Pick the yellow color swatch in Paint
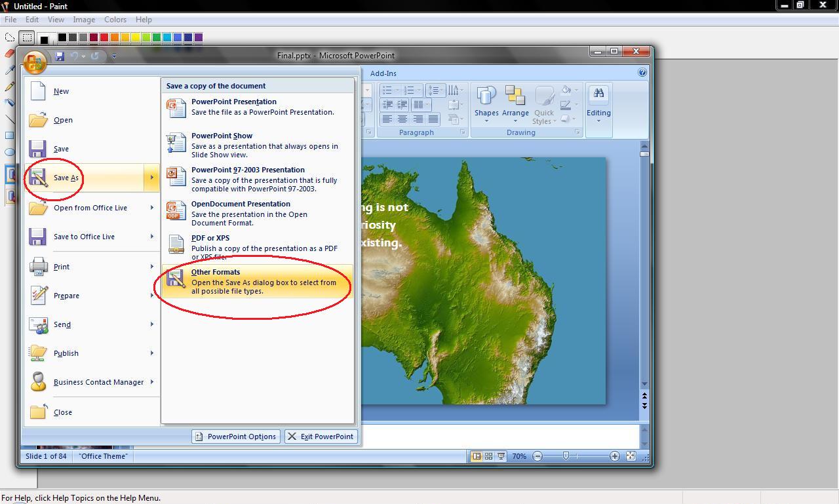Image resolution: width=839 pixels, height=504 pixels. click(x=135, y=37)
